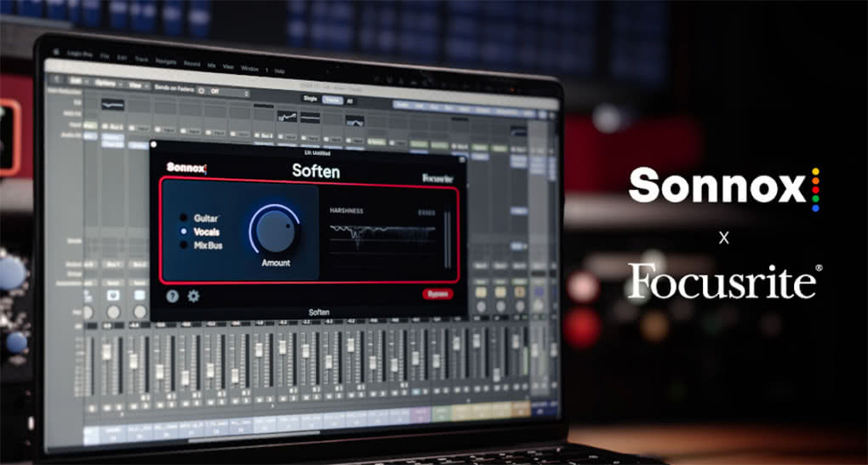The width and height of the screenshot is (868, 465).
Task: Click the Harshness reduction graph
Action: pos(382,238)
